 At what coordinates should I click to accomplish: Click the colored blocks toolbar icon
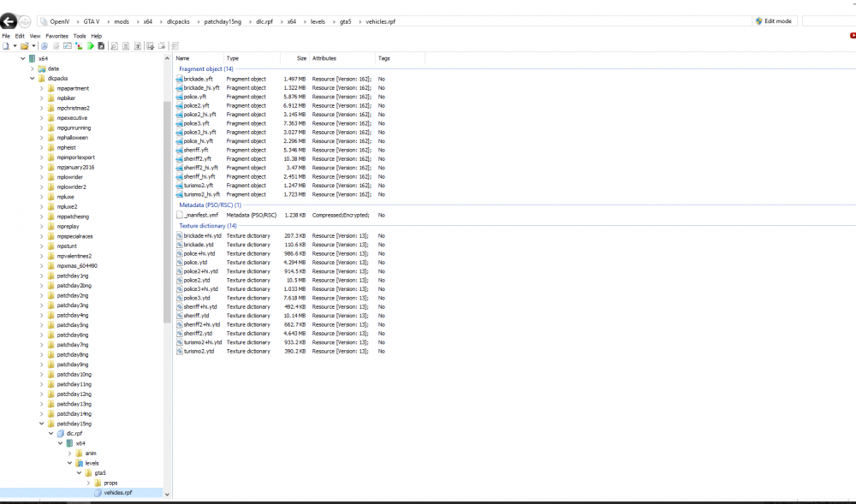[x=79, y=46]
